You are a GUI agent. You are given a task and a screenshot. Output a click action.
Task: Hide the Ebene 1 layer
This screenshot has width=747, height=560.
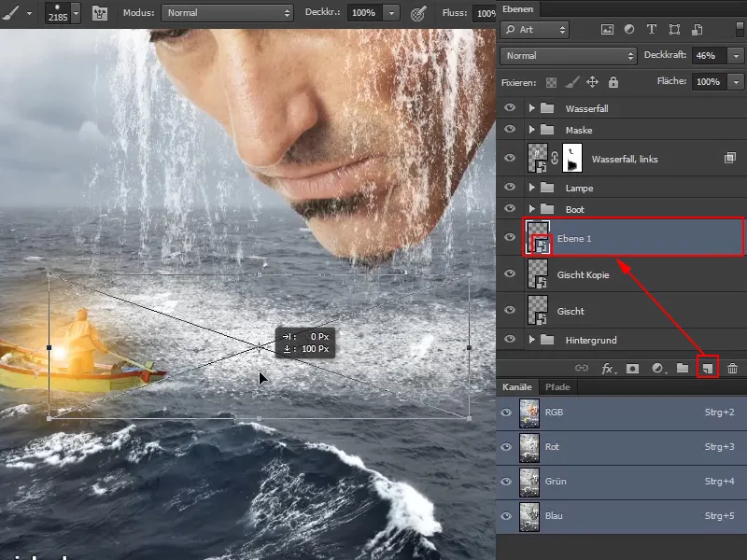point(510,237)
